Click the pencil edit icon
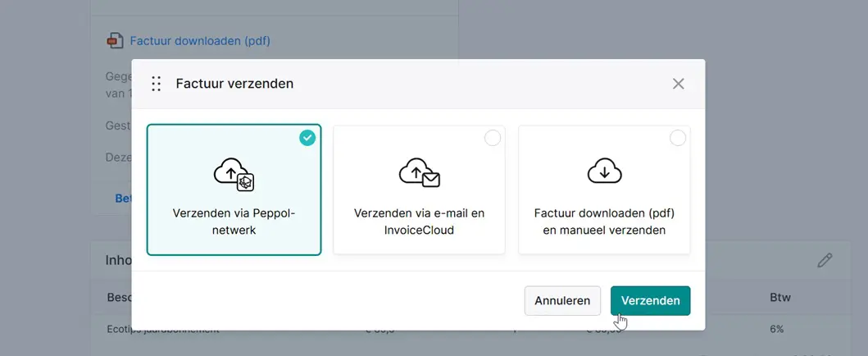This screenshot has height=356, width=868. pos(825,260)
